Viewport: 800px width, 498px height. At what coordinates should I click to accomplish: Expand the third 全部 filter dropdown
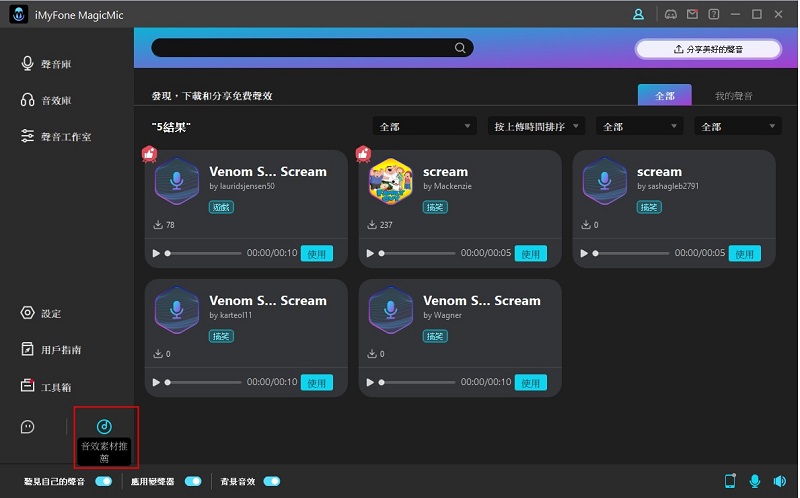click(x=639, y=126)
